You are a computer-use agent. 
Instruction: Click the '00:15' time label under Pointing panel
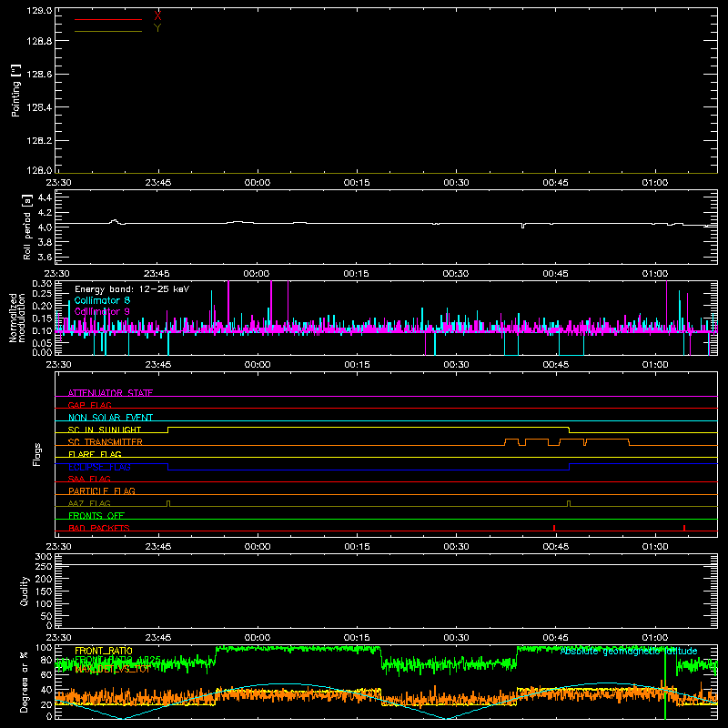357,183
